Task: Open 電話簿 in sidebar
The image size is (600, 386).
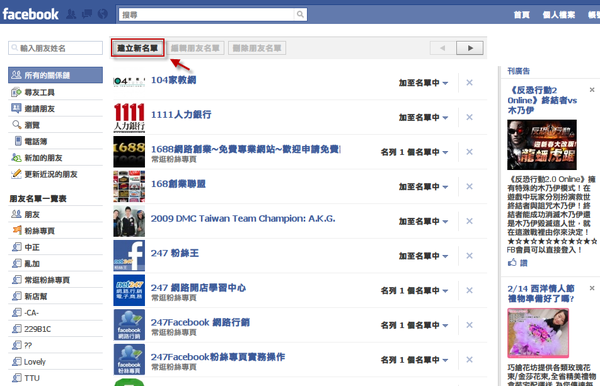Action: (x=55, y=141)
